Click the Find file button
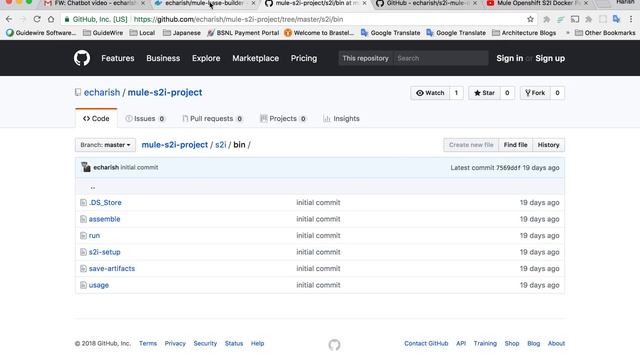Image resolution: width=640 pixels, height=360 pixels. 516,145
